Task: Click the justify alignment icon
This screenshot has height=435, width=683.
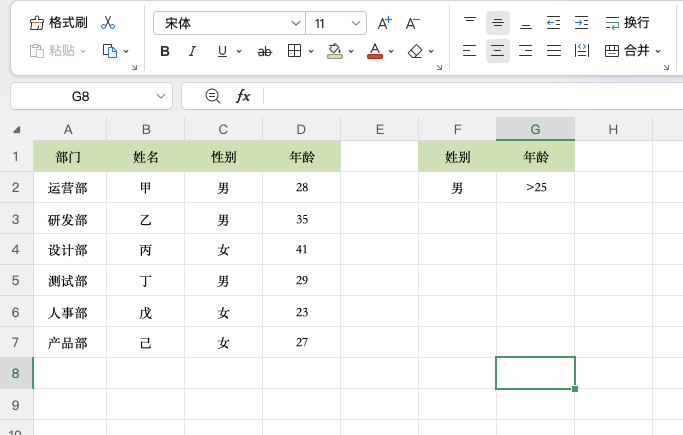Action: (x=554, y=51)
